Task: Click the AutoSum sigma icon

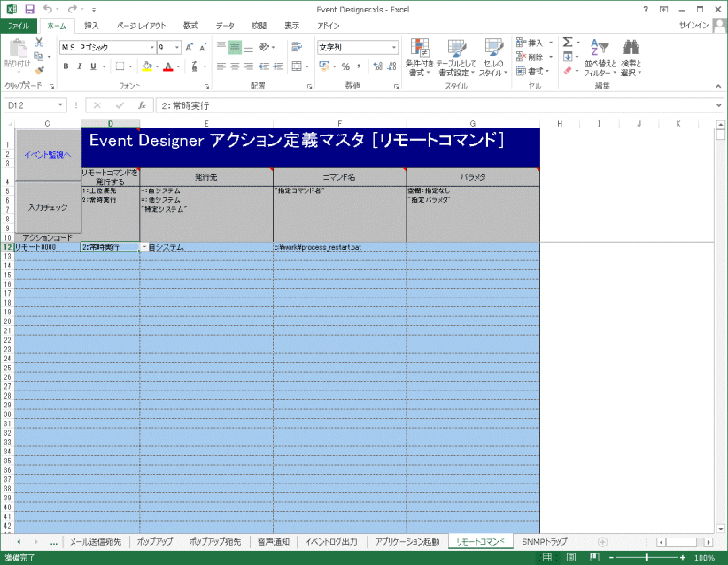Action: pos(568,43)
